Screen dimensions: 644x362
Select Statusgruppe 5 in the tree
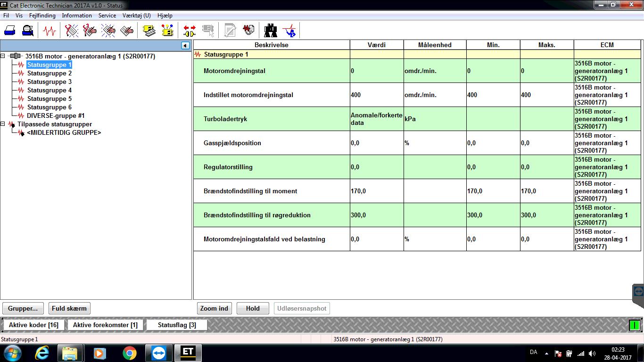point(50,99)
